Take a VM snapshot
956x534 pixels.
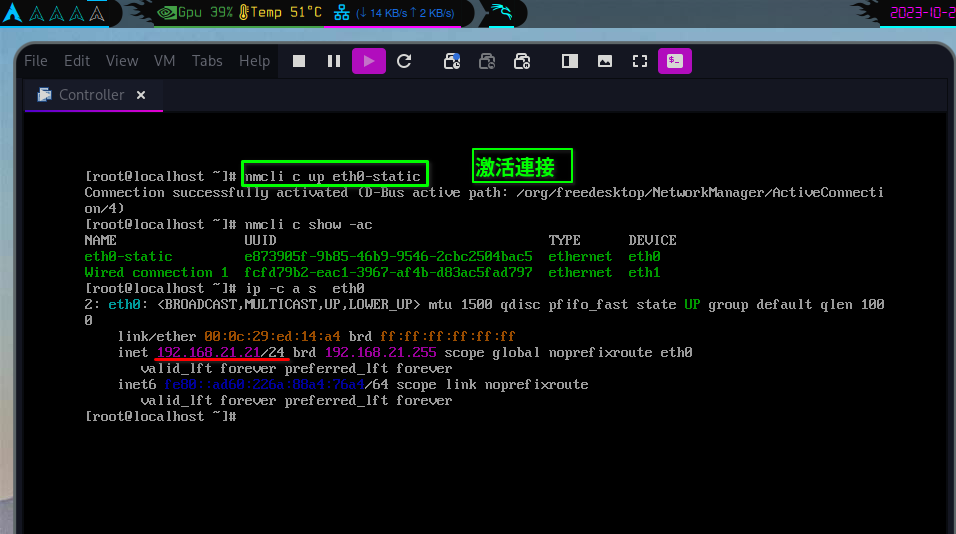452,61
